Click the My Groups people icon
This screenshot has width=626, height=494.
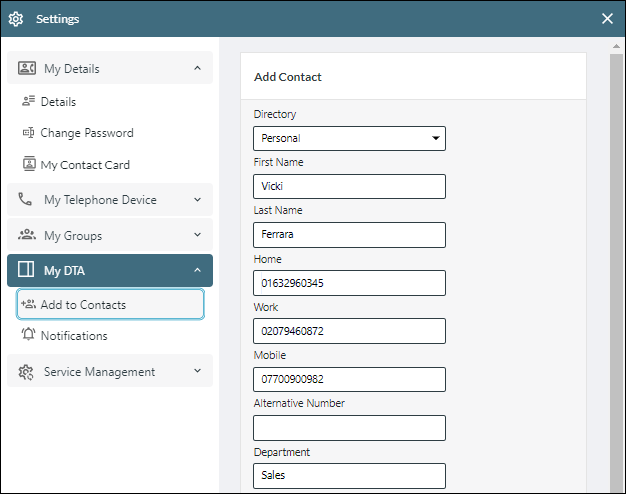27,234
